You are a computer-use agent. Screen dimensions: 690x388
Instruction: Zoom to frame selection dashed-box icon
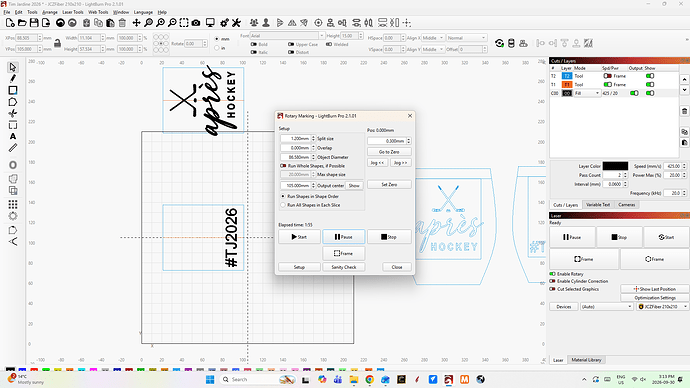pyautogui.click(x=184, y=23)
